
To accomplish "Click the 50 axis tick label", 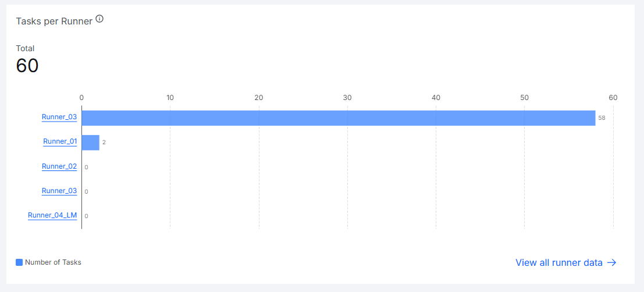I will [x=525, y=98].
